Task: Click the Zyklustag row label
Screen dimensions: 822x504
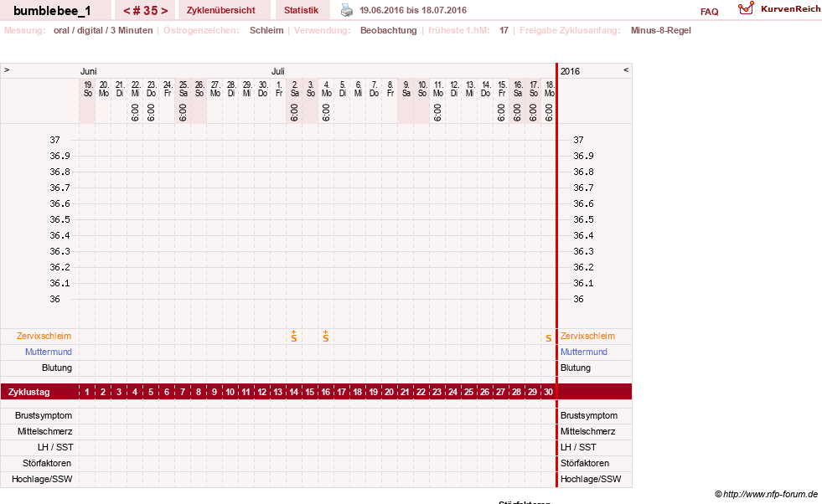Action: [x=28, y=391]
